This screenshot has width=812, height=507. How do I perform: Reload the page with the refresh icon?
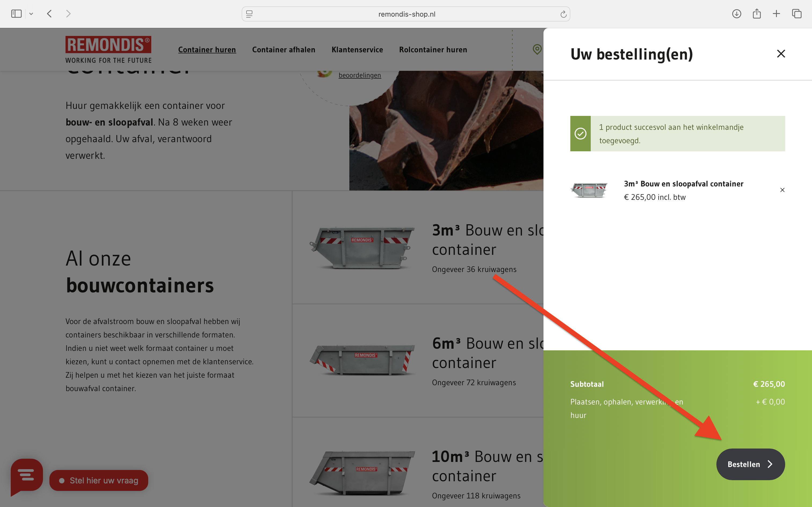coord(563,14)
